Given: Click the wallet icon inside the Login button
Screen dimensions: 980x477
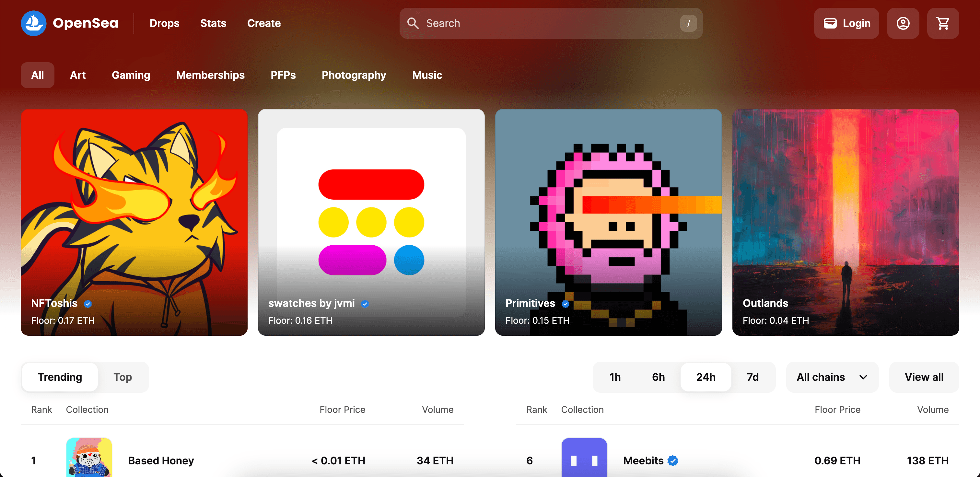Looking at the screenshot, I should point(831,23).
